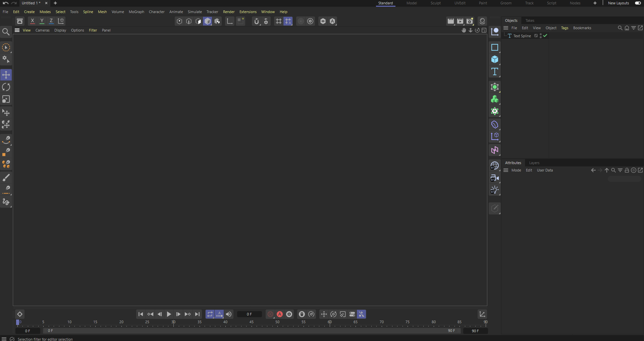Add a Camera object
This screenshot has width=644, height=341.
tap(495, 178)
